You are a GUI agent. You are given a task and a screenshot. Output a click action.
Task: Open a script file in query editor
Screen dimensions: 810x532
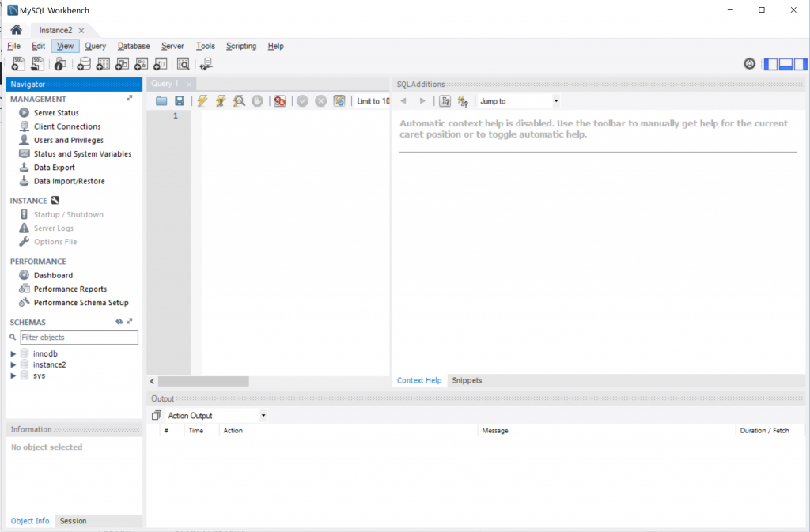(161, 101)
